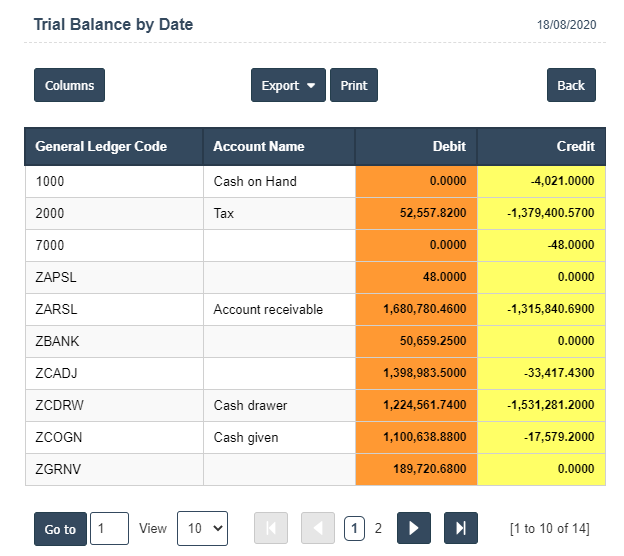Select page 1 in pagination
Screen dimensions: 624x556
click(354, 529)
